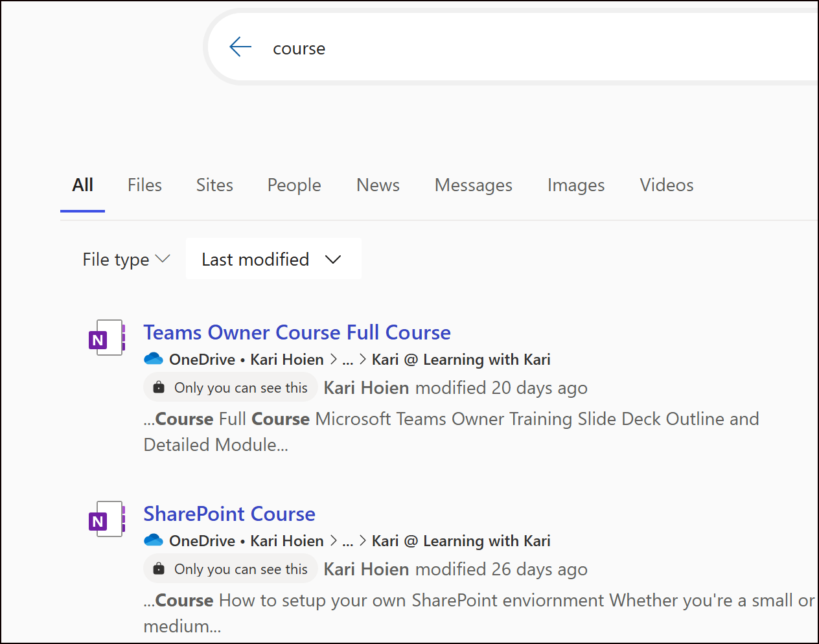
Task: Click OneDrive cloud icon under SharePoint Course
Action: (154, 540)
